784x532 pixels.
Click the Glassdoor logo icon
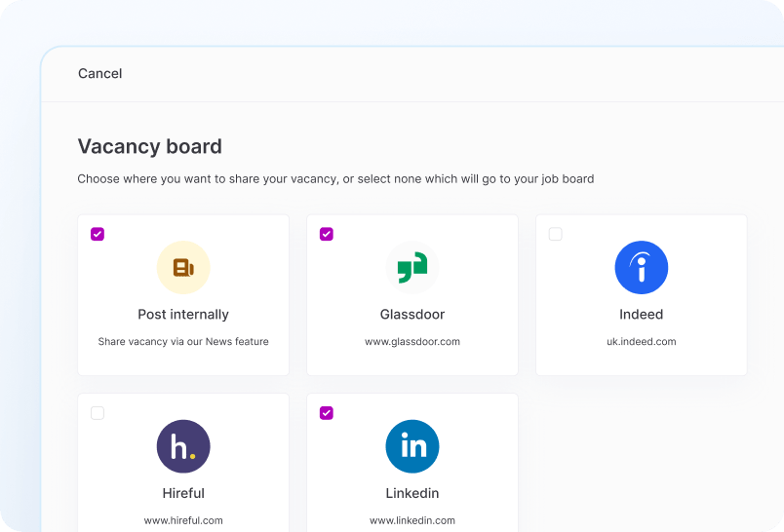(x=412, y=268)
